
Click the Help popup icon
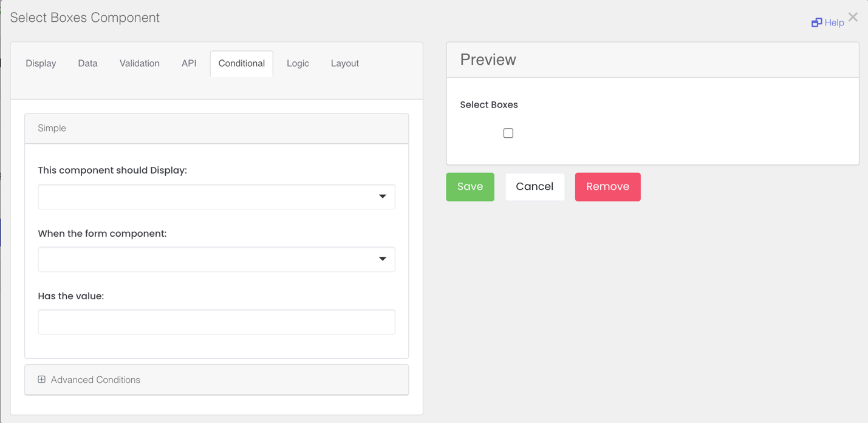816,22
